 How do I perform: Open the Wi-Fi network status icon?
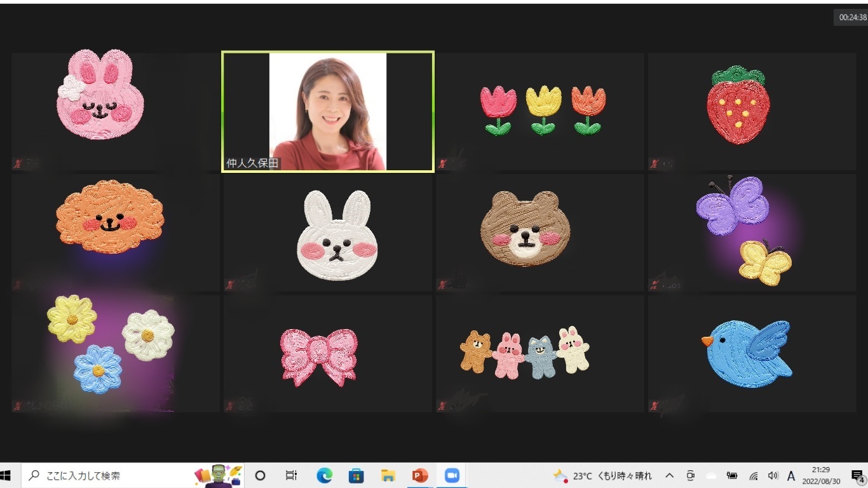pos(754,475)
